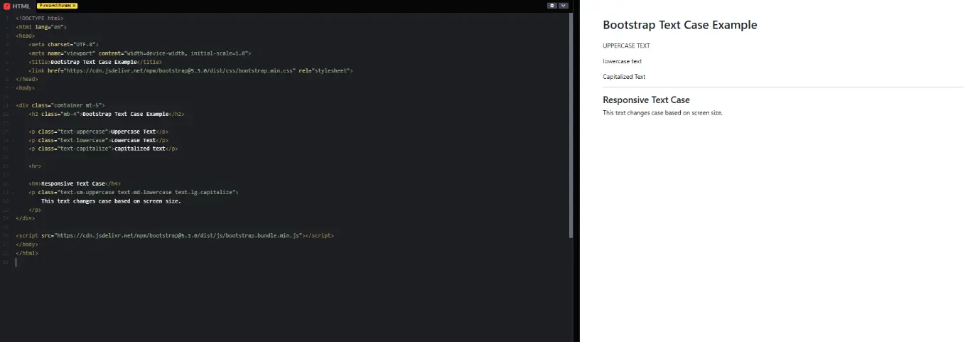Open HTML editor settings gear
This screenshot has width=980, height=342.
(x=552, y=5)
